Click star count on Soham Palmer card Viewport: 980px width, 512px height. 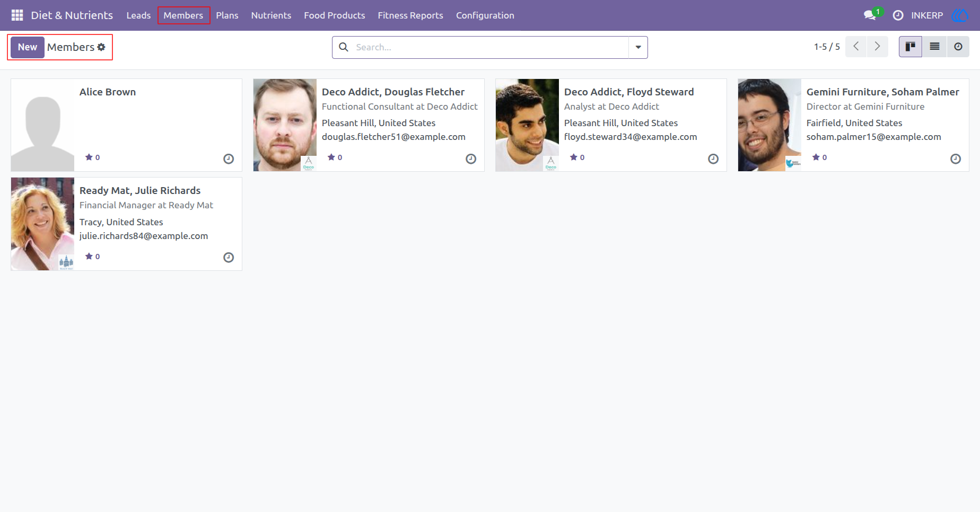pos(820,157)
